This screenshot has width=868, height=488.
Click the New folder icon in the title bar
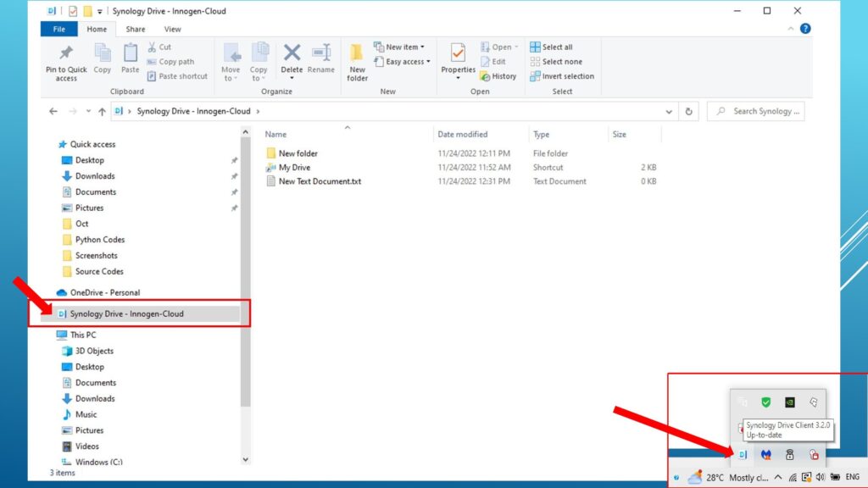(x=87, y=11)
